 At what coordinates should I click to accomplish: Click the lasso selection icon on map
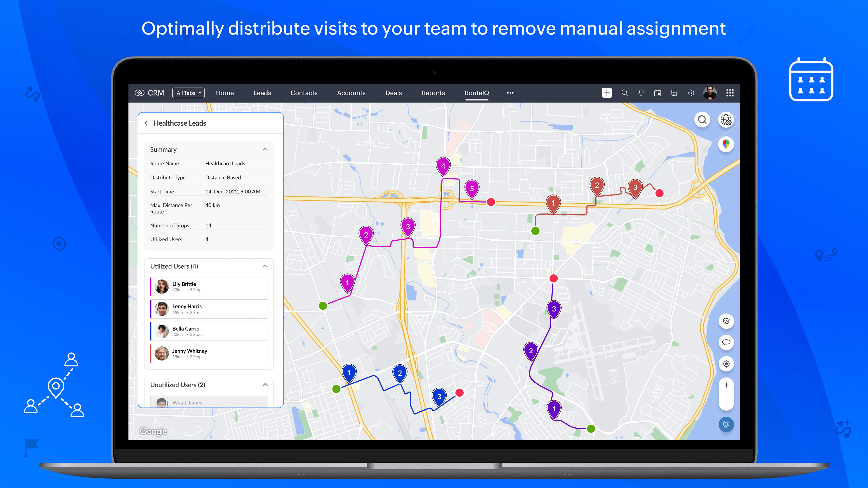click(726, 342)
